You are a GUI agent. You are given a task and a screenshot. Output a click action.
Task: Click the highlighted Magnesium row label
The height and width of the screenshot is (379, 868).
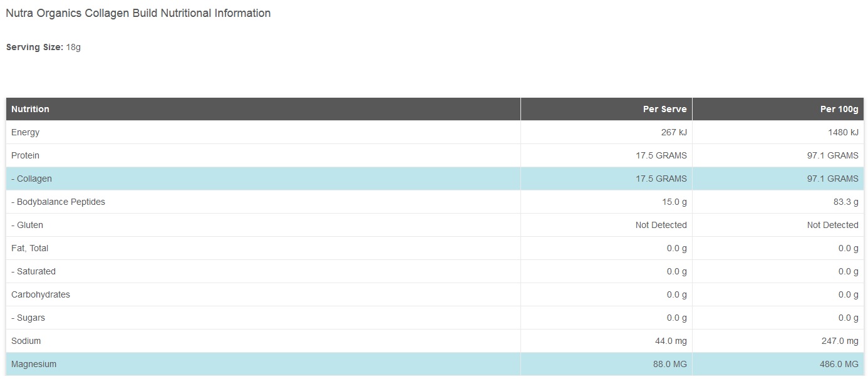click(x=34, y=364)
